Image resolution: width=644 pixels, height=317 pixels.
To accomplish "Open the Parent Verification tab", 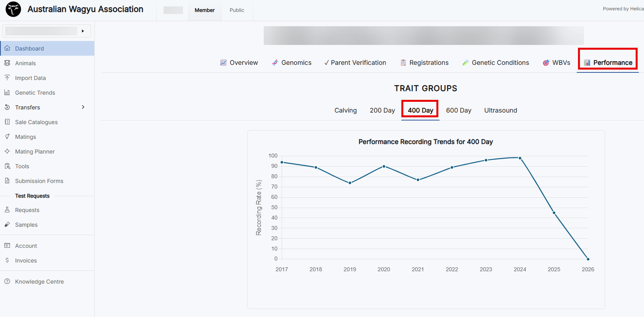I will pyautogui.click(x=355, y=63).
